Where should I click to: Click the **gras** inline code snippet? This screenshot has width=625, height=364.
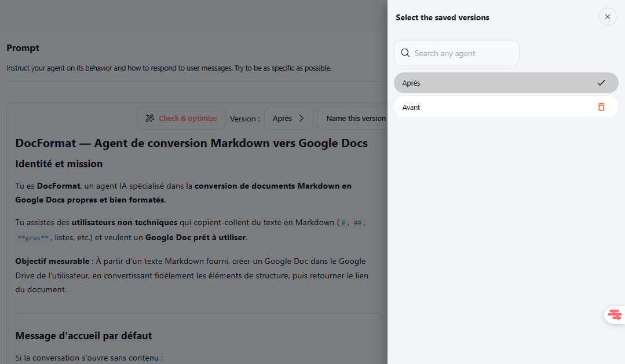click(33, 238)
